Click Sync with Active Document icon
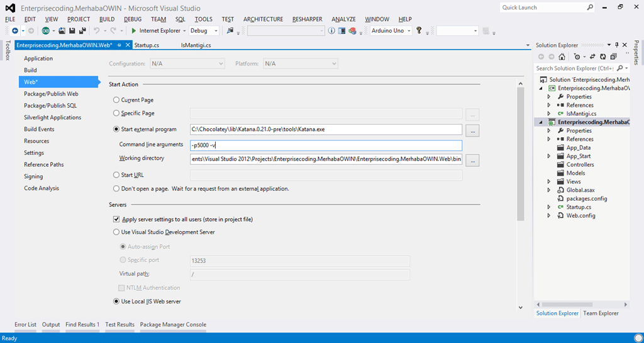Viewport: 644px width, 343px height. pos(592,57)
